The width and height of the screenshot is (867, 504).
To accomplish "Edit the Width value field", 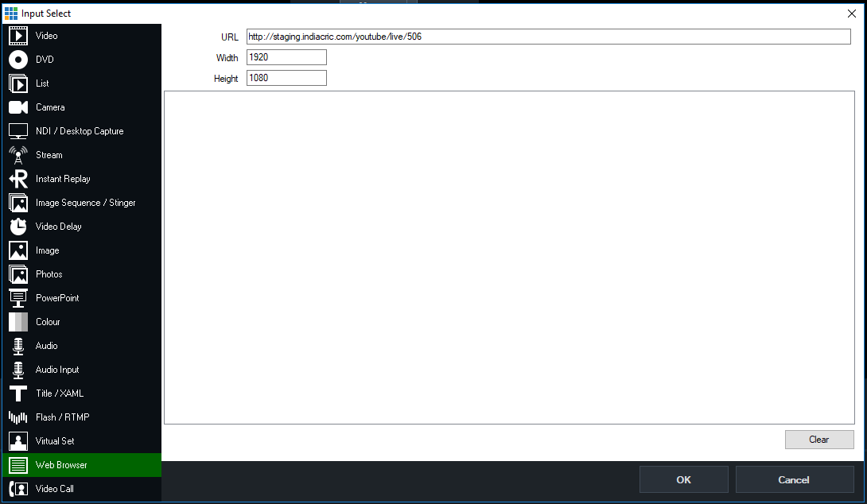I will tap(286, 57).
